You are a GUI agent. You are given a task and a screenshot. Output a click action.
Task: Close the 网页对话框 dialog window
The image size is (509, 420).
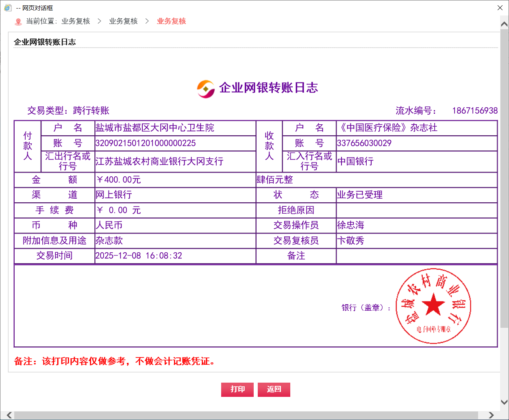pos(500,8)
